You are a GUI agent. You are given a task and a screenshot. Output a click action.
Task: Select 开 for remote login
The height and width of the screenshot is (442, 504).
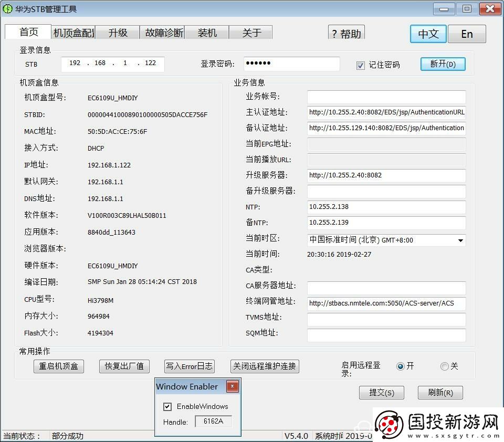tap(400, 366)
